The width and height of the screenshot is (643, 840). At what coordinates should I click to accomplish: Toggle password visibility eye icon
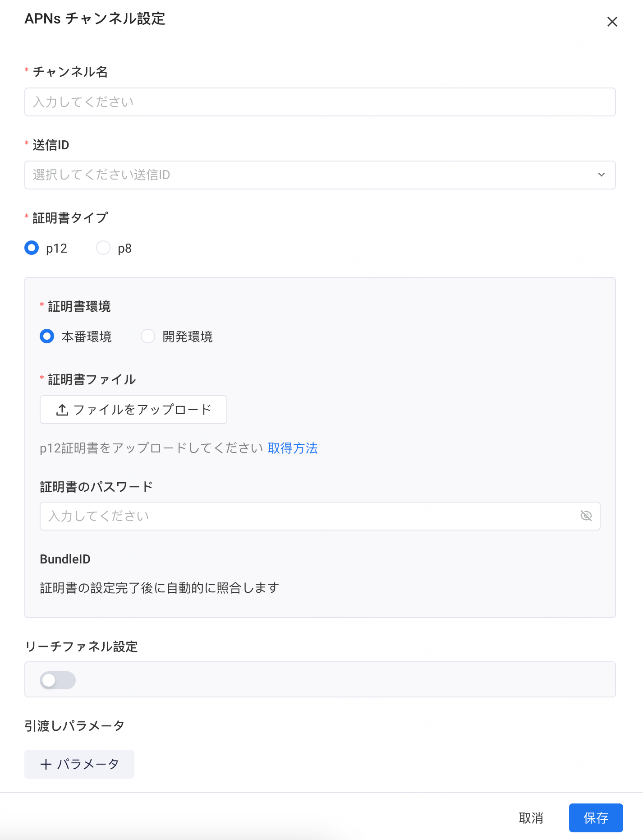[x=586, y=516]
